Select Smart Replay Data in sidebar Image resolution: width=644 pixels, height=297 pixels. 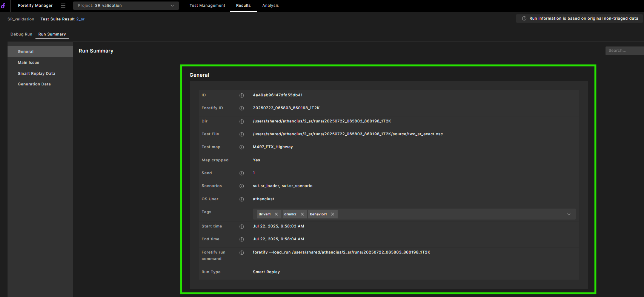(36, 74)
